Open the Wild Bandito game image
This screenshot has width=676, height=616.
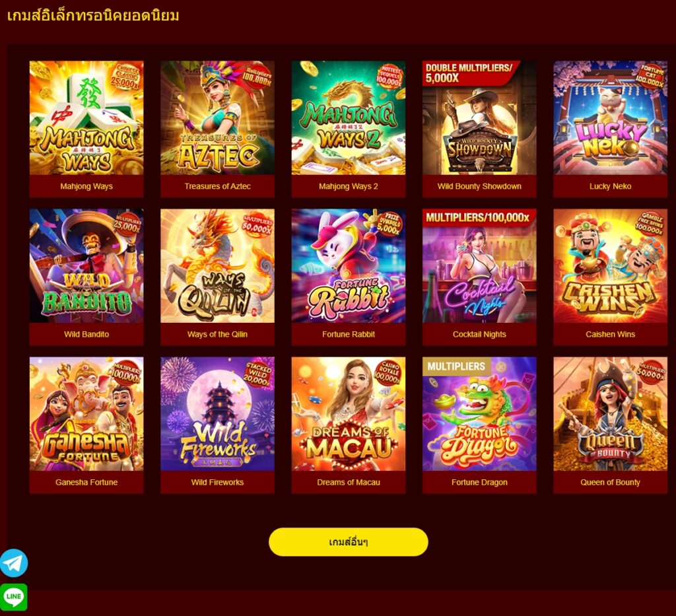click(x=86, y=265)
